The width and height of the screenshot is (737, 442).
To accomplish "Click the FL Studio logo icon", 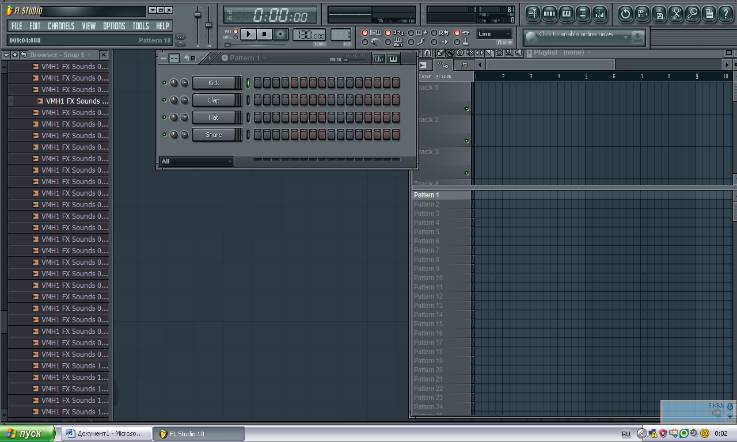I will point(9,10).
